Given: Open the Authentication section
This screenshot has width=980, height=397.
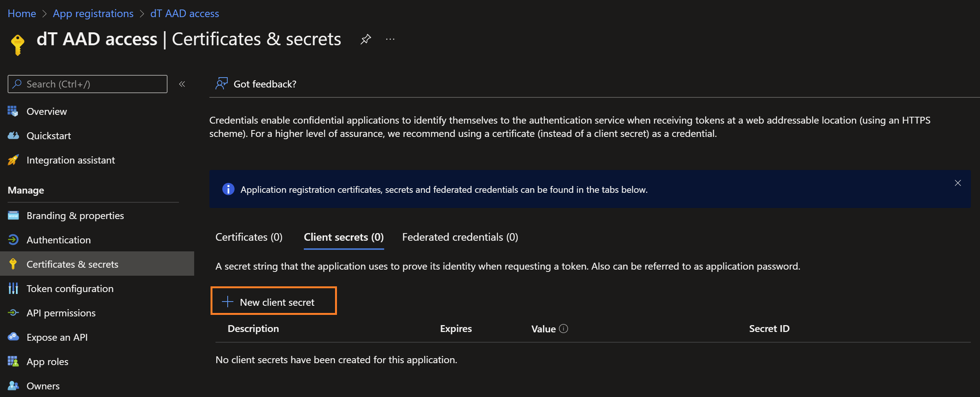Looking at the screenshot, I should pyautogui.click(x=58, y=240).
